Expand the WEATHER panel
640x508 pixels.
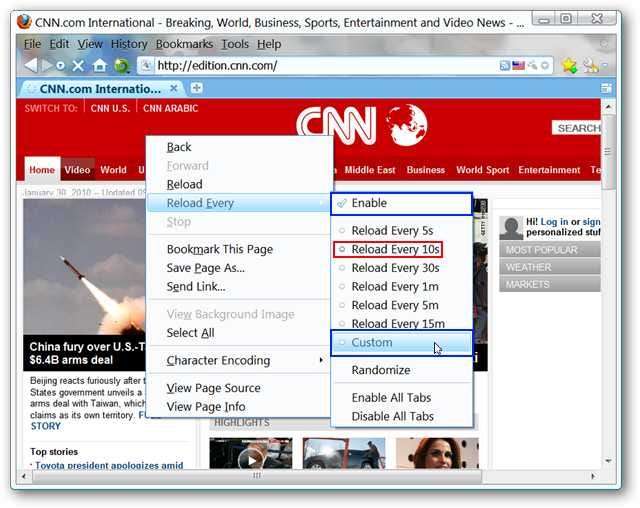pyautogui.click(x=550, y=267)
